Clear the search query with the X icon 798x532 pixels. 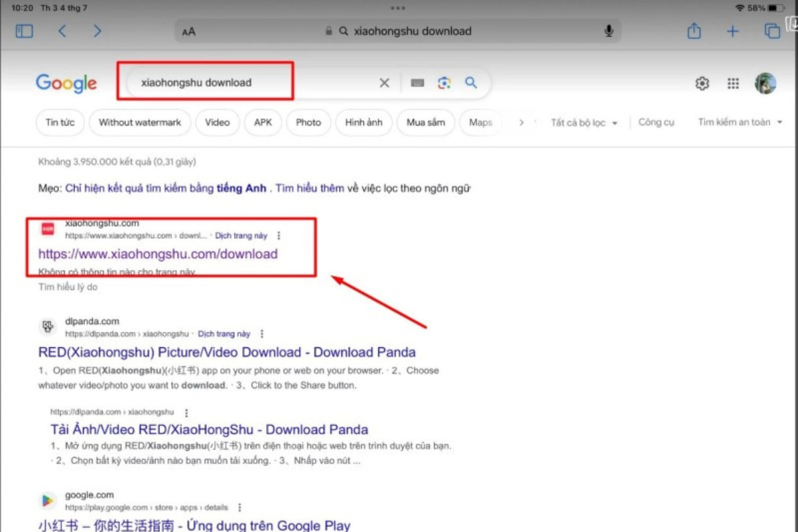(x=384, y=82)
